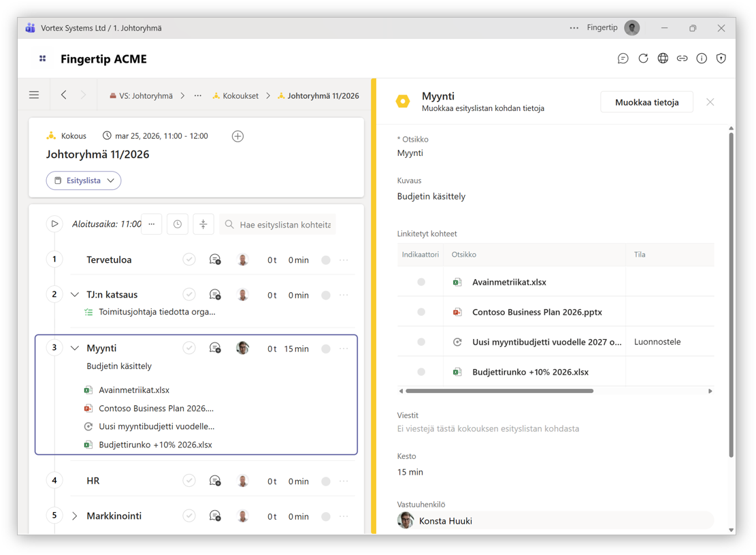Start meeting with the play button
This screenshot has width=756, height=555.
coord(54,224)
